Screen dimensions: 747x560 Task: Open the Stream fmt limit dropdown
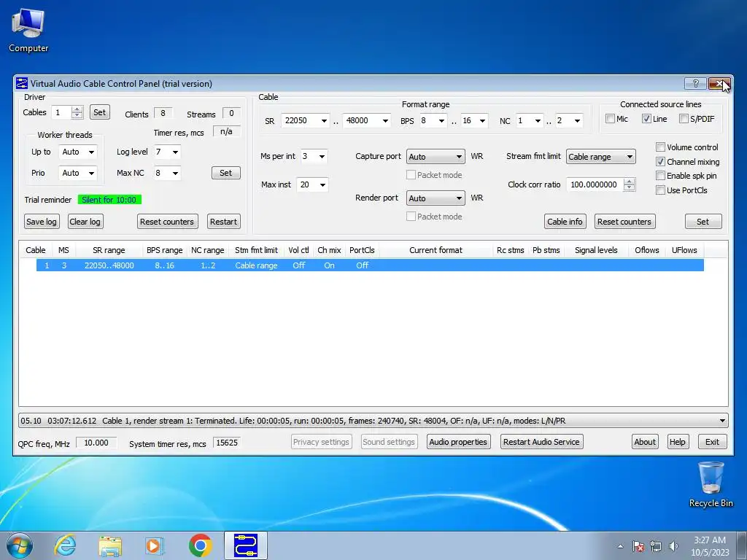pos(601,157)
